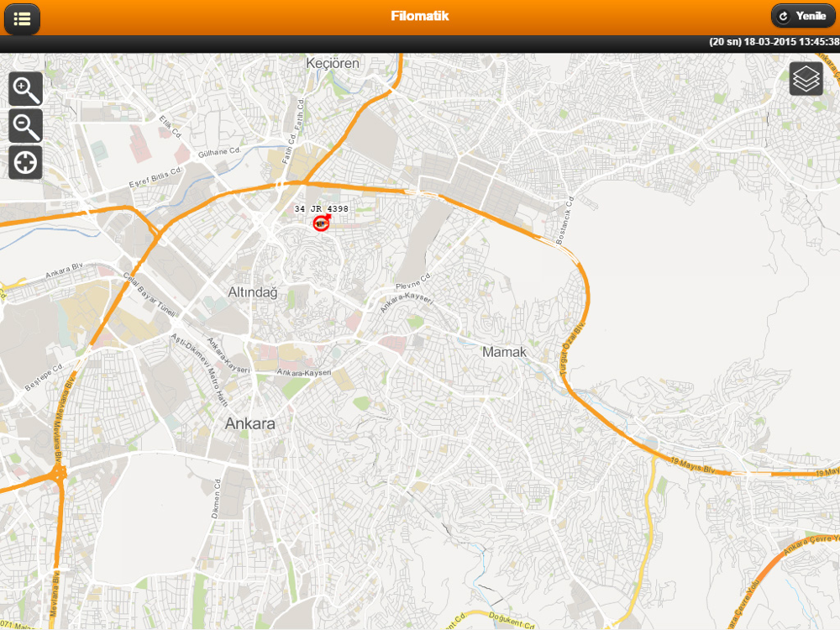840x630 pixels.
Task: Center the map with the crosshair icon
Action: tap(26, 162)
